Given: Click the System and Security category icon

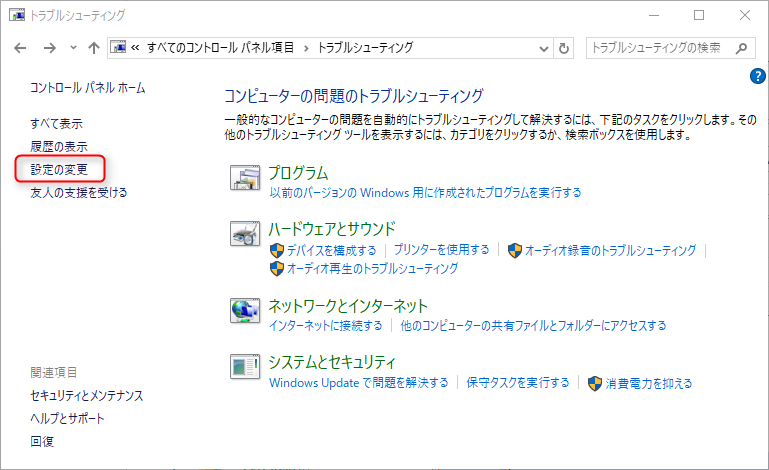Looking at the screenshot, I should (245, 368).
